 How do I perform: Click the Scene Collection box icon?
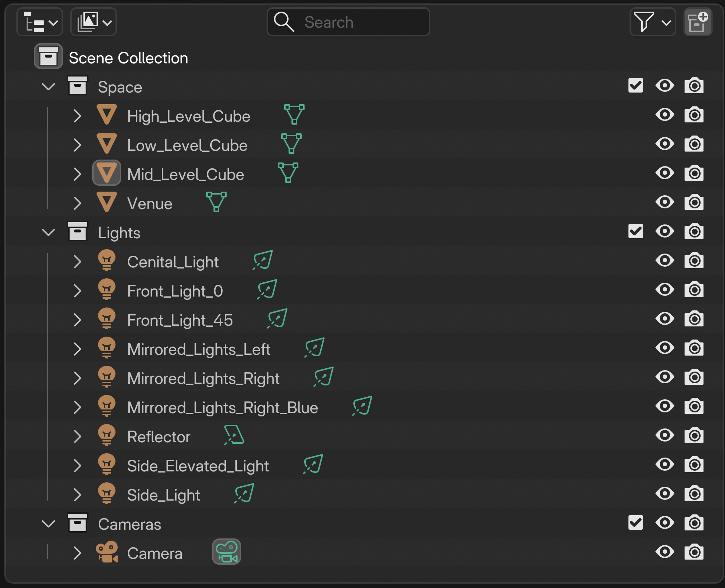tap(48, 56)
